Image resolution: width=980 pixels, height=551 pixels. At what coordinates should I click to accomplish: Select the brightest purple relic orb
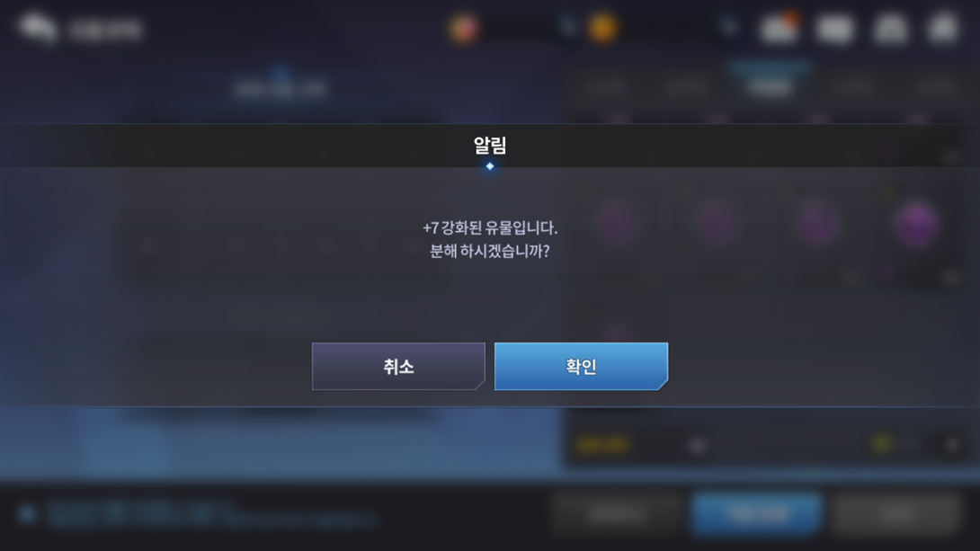tap(916, 223)
